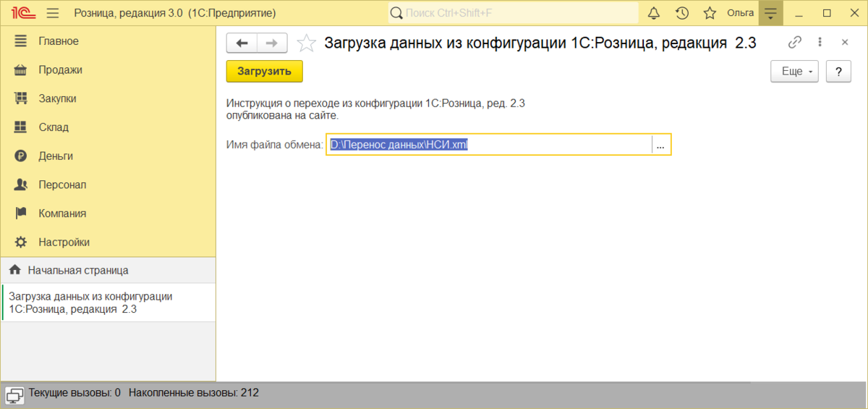This screenshot has height=409, width=868.
Task: Click Текущие вызовы: 0 status text
Action: coord(75,393)
